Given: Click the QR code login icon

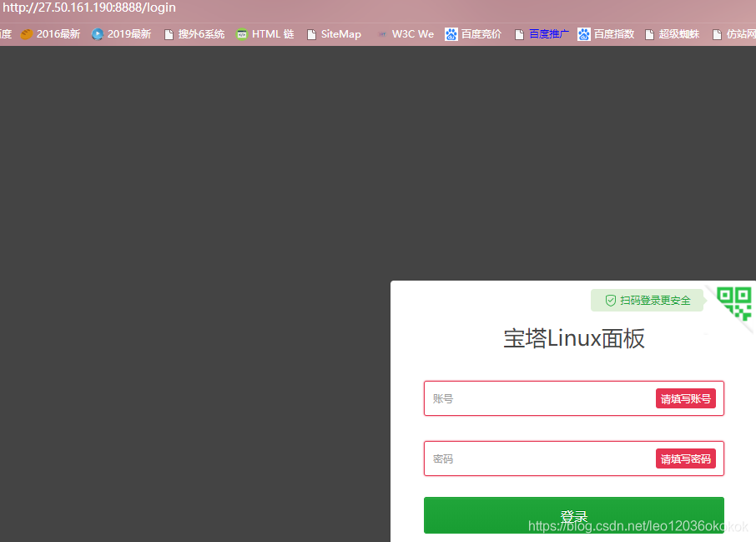Looking at the screenshot, I should tap(733, 303).
